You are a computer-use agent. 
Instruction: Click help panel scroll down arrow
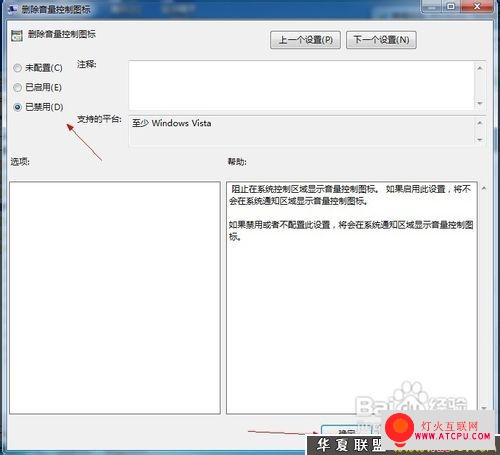pyautogui.click(x=484, y=408)
